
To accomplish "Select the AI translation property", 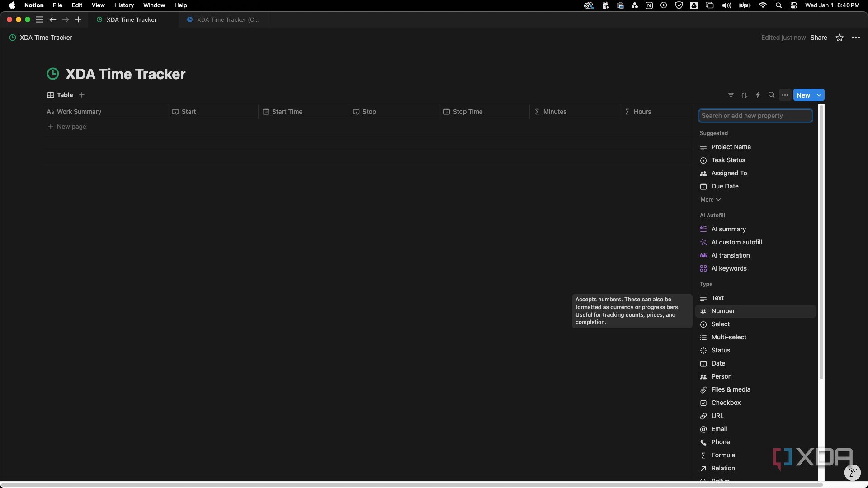I will pyautogui.click(x=755, y=255).
